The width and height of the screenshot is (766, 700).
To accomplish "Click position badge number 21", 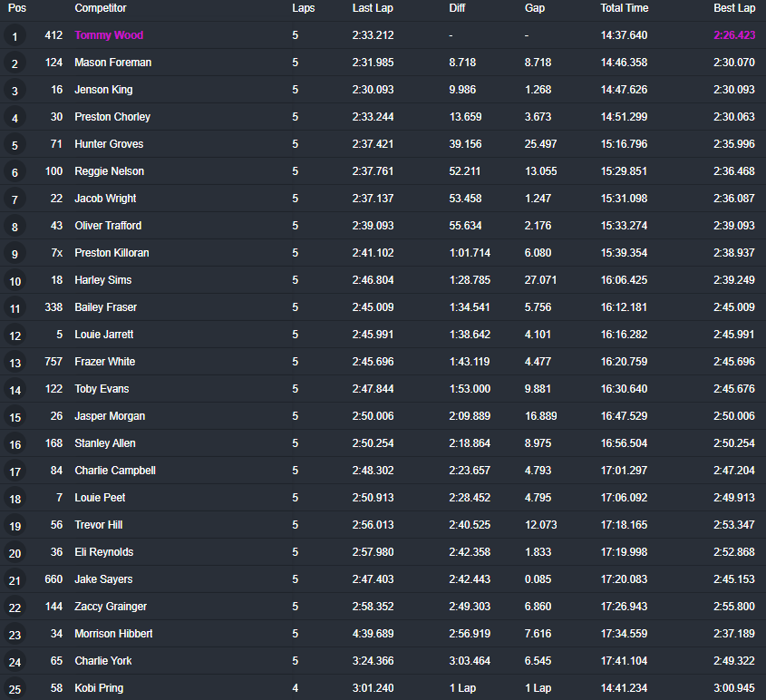I will [15, 580].
